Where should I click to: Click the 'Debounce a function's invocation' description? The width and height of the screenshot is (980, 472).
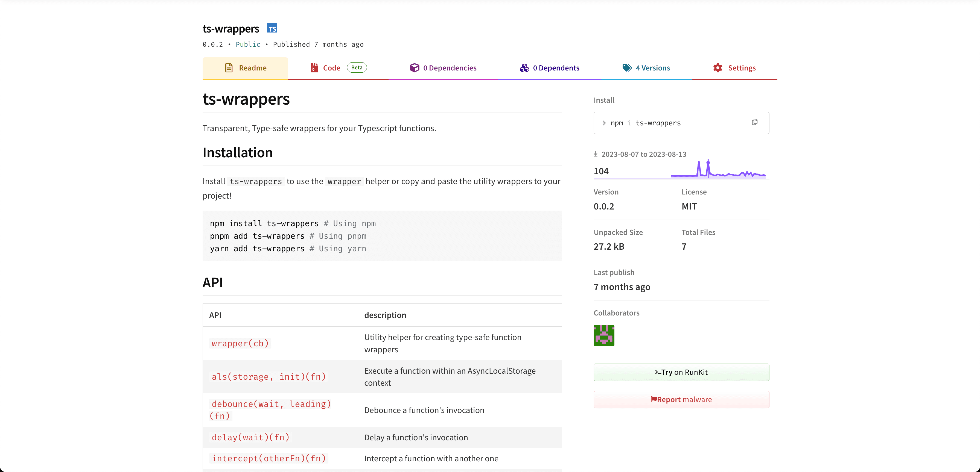(x=424, y=410)
